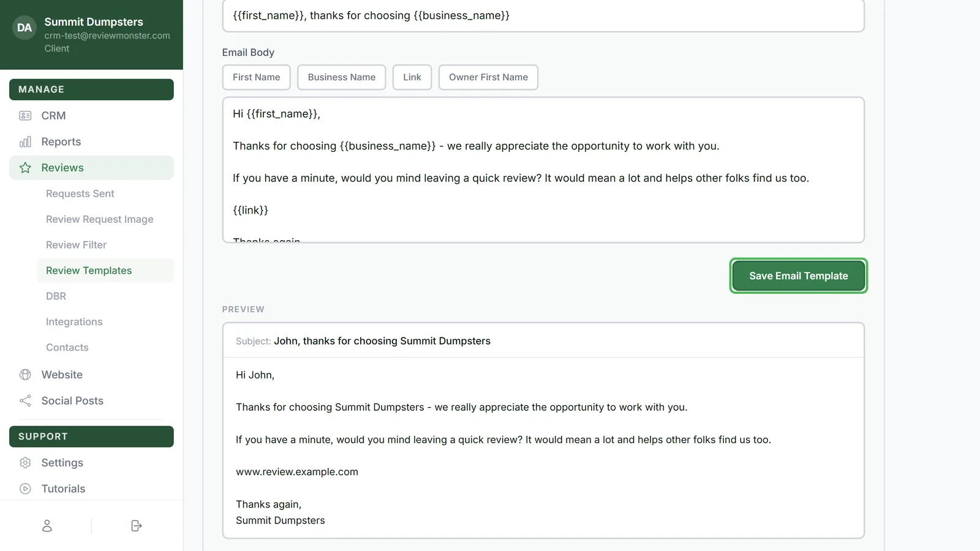Click the MANAGE section header
The height and width of the screenshot is (551, 980).
click(x=91, y=89)
